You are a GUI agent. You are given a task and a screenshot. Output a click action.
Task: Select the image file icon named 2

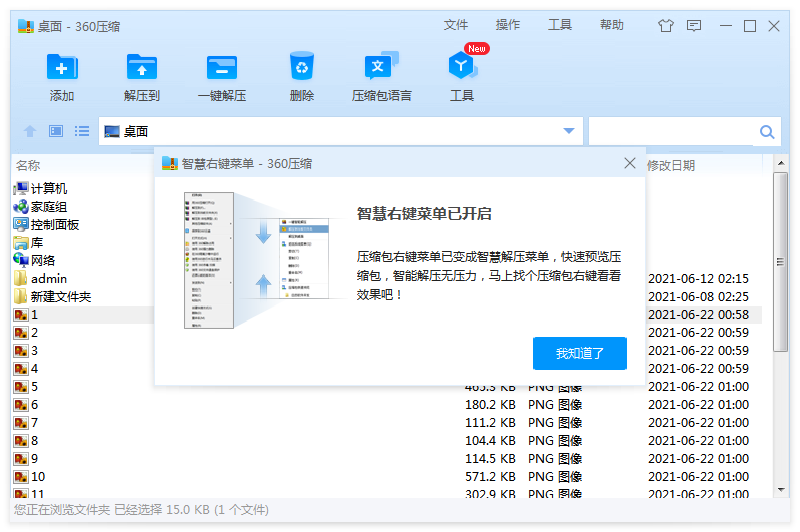tap(20, 333)
